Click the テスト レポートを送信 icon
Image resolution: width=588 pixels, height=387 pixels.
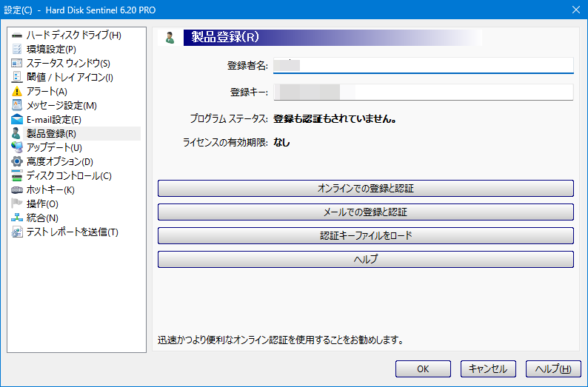pos(17,232)
